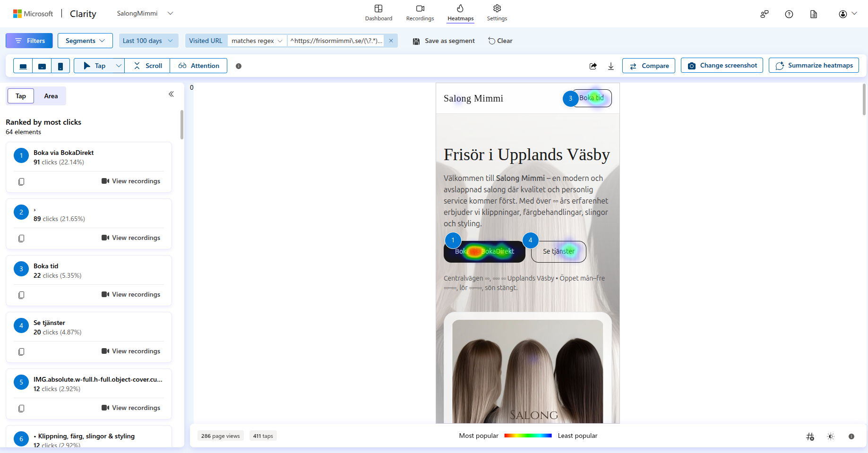Open info icon at bottom right corner
The height and width of the screenshot is (453, 868).
point(851,436)
